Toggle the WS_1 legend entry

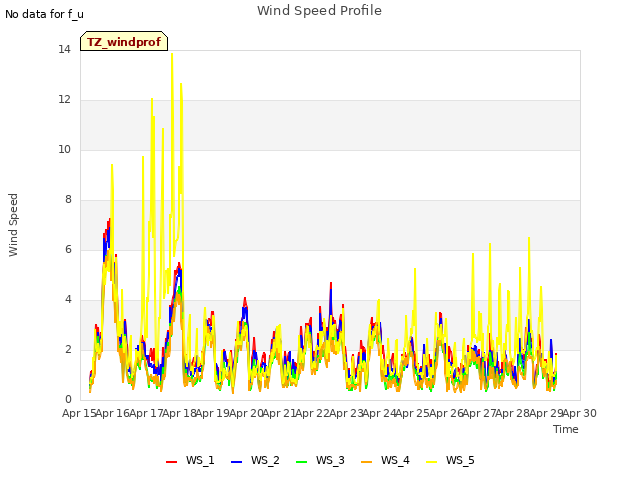[190, 460]
